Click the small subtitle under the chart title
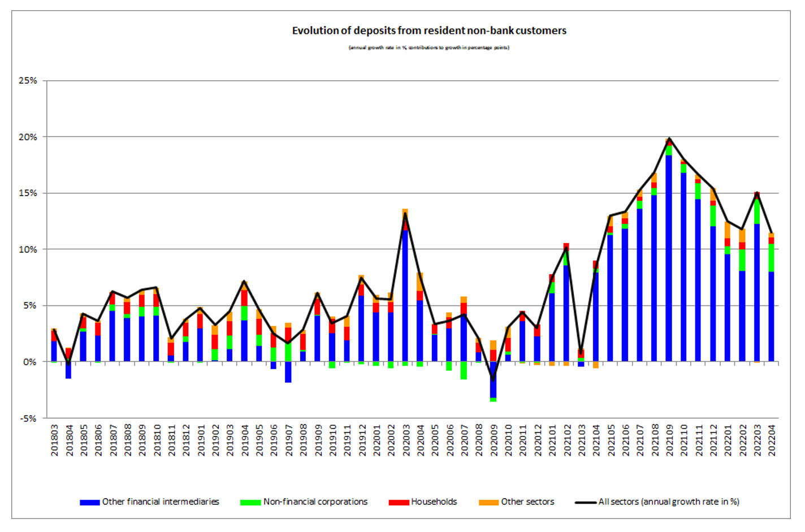 [x=429, y=47]
